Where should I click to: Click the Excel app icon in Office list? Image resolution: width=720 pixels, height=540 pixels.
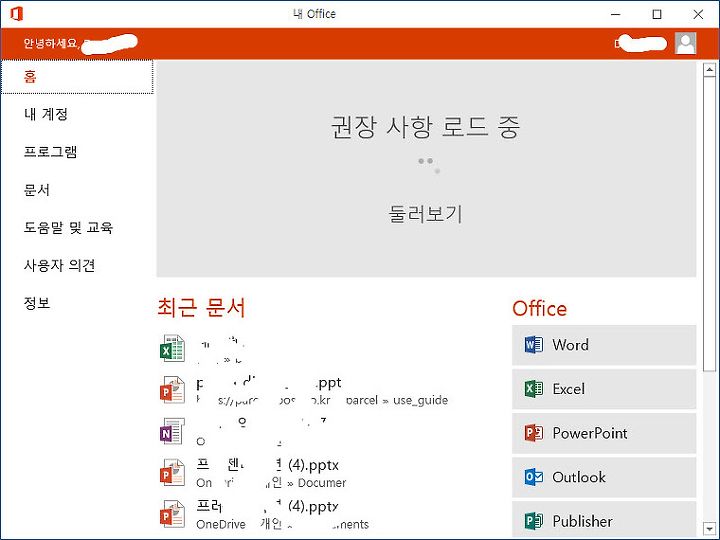(534, 389)
